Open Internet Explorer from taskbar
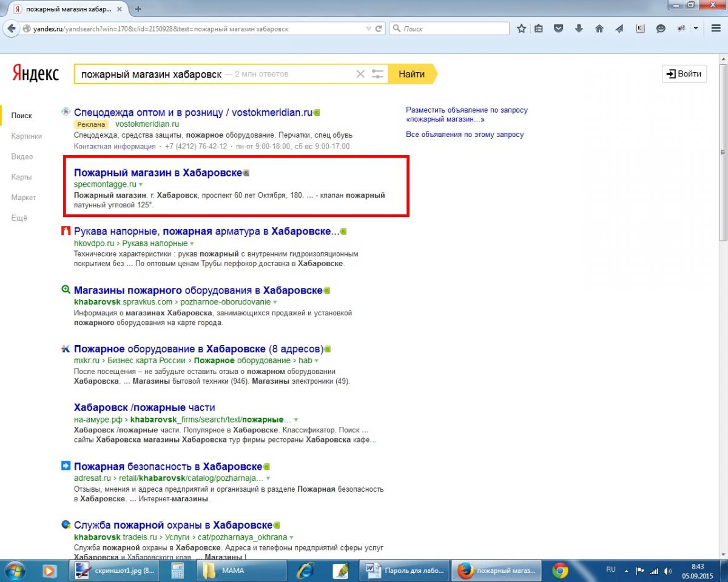The image size is (728, 582). pos(305,570)
